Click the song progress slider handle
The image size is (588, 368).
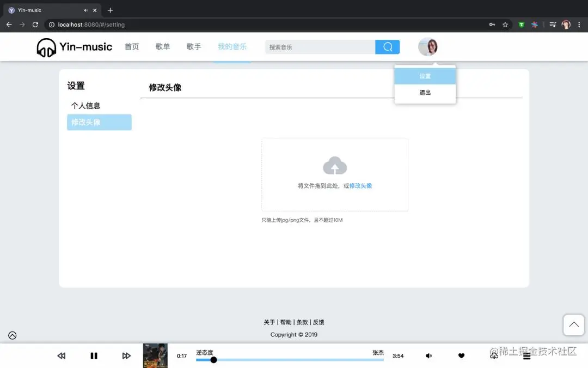click(213, 360)
